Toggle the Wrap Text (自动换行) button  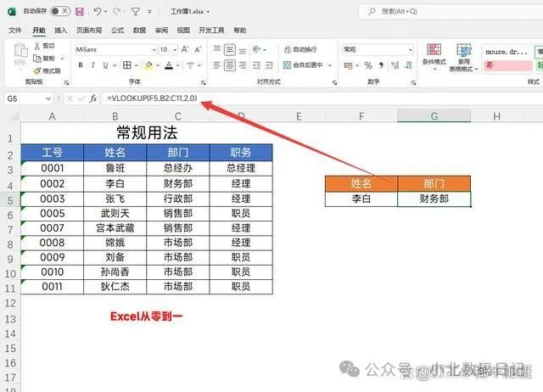(x=299, y=49)
